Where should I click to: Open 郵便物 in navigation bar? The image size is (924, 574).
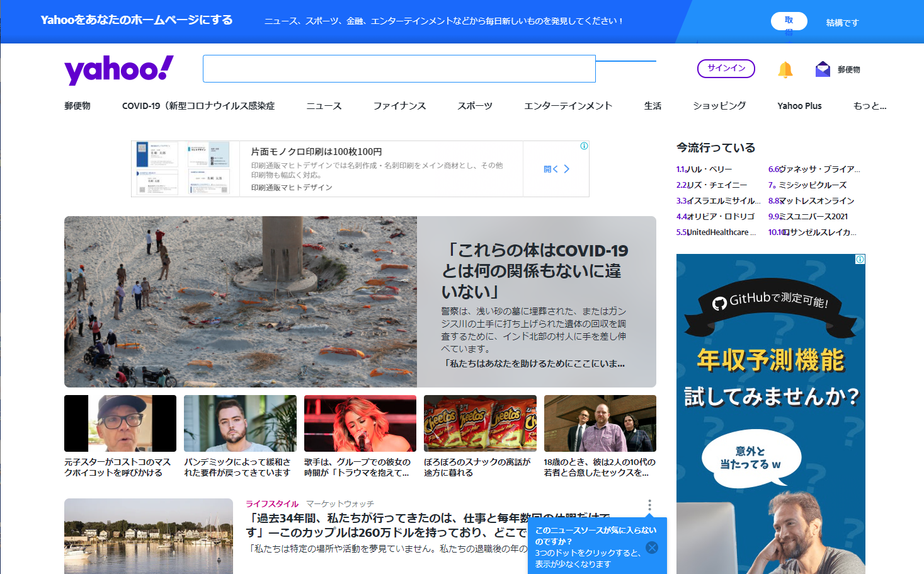click(77, 106)
